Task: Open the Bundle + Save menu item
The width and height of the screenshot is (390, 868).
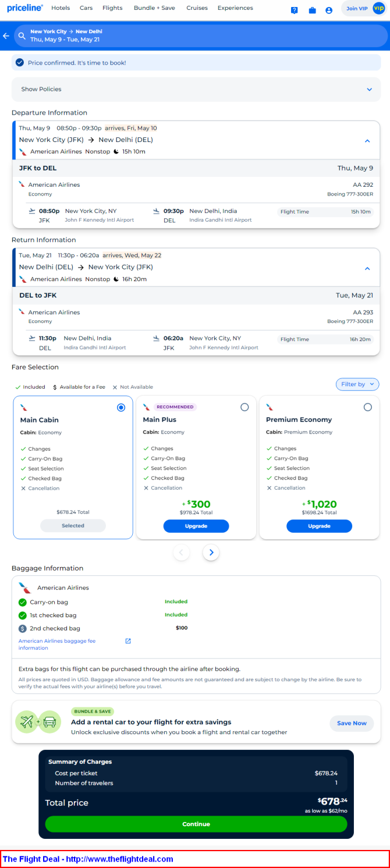Action: [x=154, y=8]
